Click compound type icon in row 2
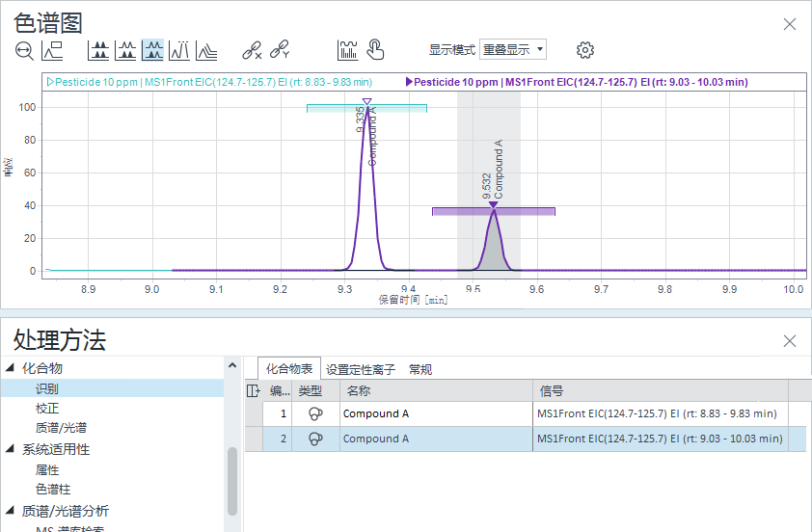This screenshot has width=812, height=532. [x=315, y=439]
